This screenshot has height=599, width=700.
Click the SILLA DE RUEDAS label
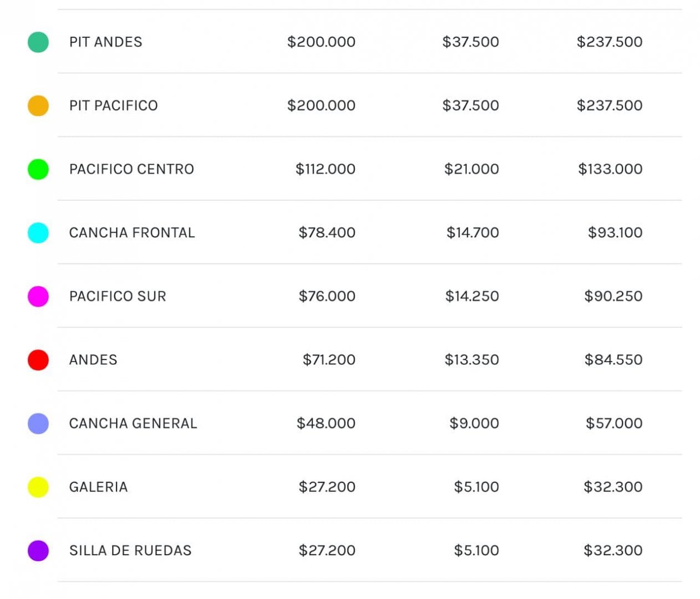point(130,551)
